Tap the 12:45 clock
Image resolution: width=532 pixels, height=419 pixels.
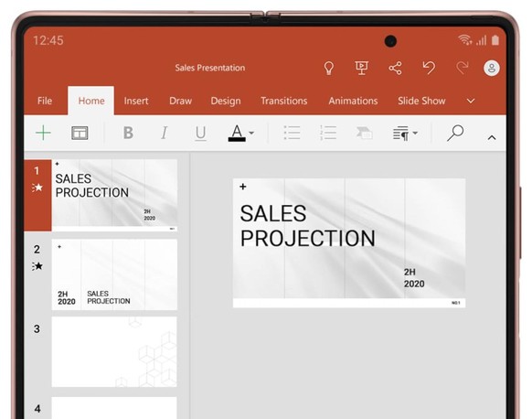(48, 40)
